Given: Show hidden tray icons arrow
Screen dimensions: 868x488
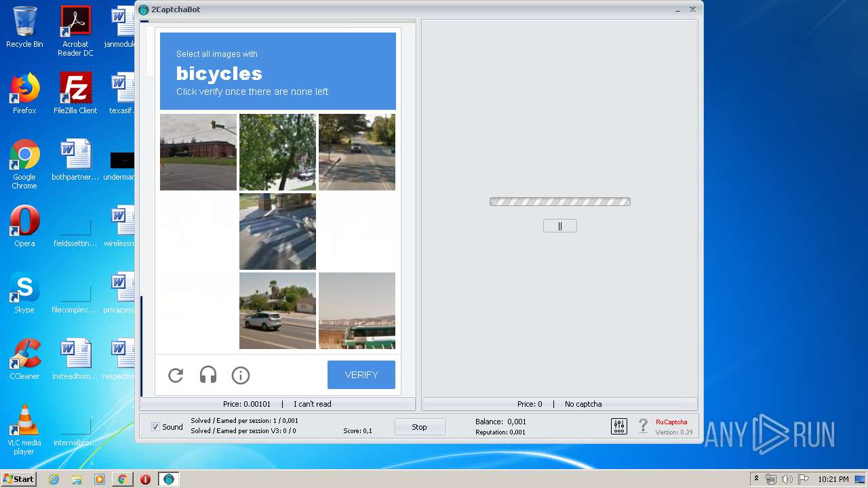Looking at the screenshot, I should [x=756, y=479].
